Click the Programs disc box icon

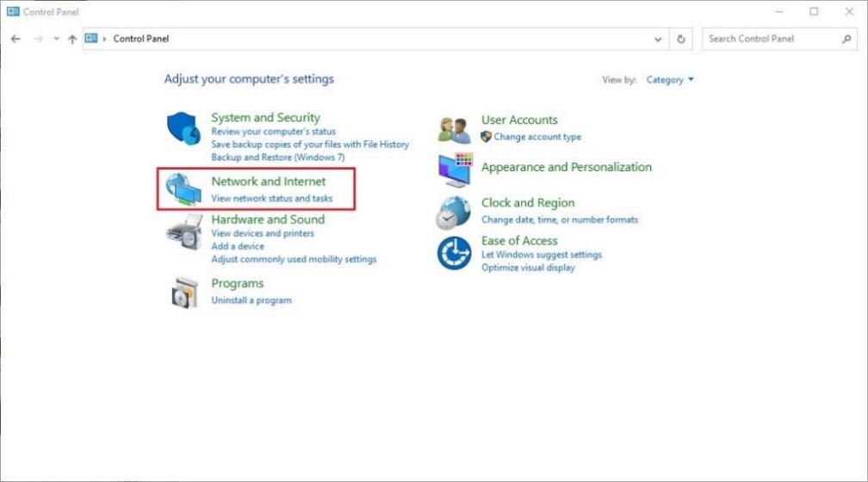(x=183, y=293)
